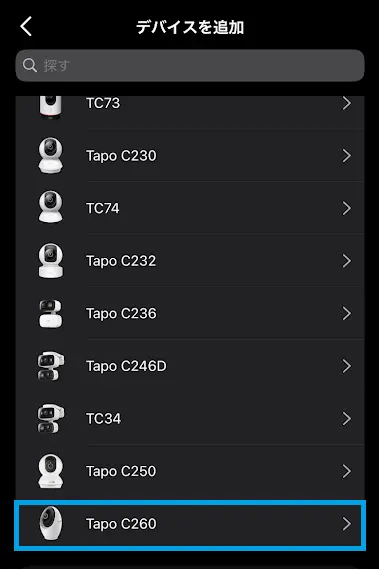Choose the TC34 device label
The height and width of the screenshot is (569, 379).
[103, 419]
